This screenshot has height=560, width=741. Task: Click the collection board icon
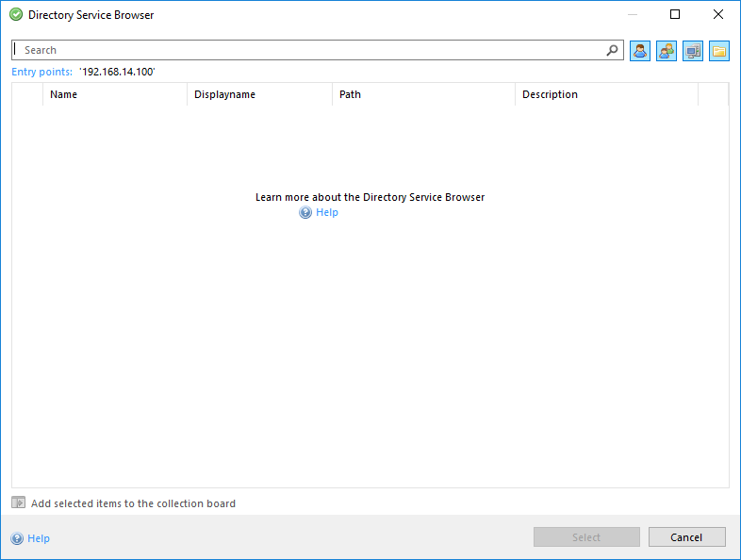coord(19,503)
